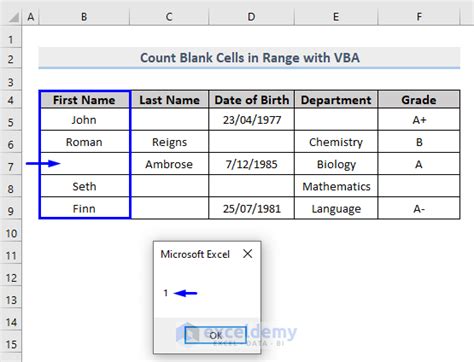The image size is (474, 362).
Task: Close the Microsoft Excel message box
Action: pyautogui.click(x=248, y=254)
